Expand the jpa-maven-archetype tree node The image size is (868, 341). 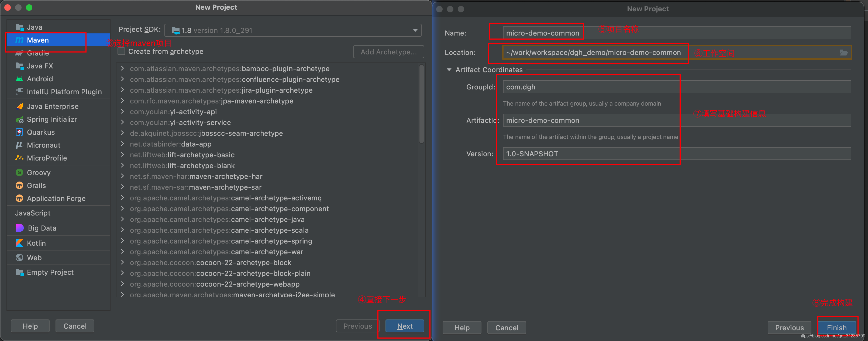click(x=122, y=101)
